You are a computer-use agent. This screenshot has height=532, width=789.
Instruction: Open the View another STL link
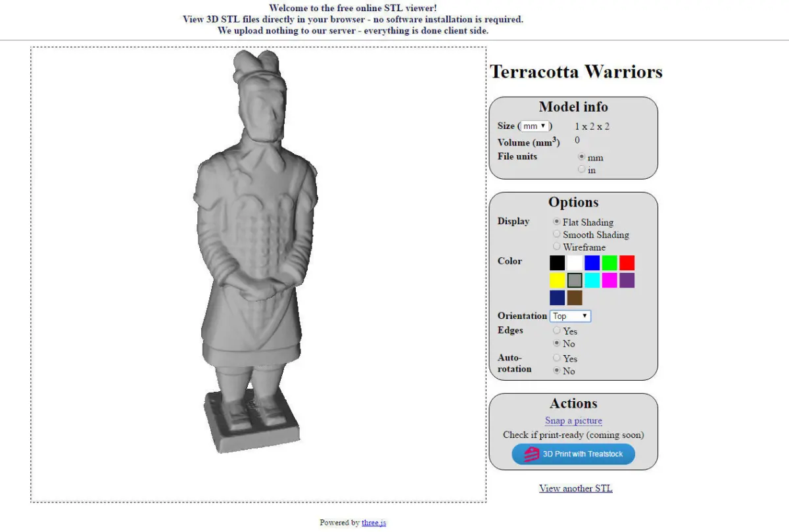pyautogui.click(x=575, y=488)
